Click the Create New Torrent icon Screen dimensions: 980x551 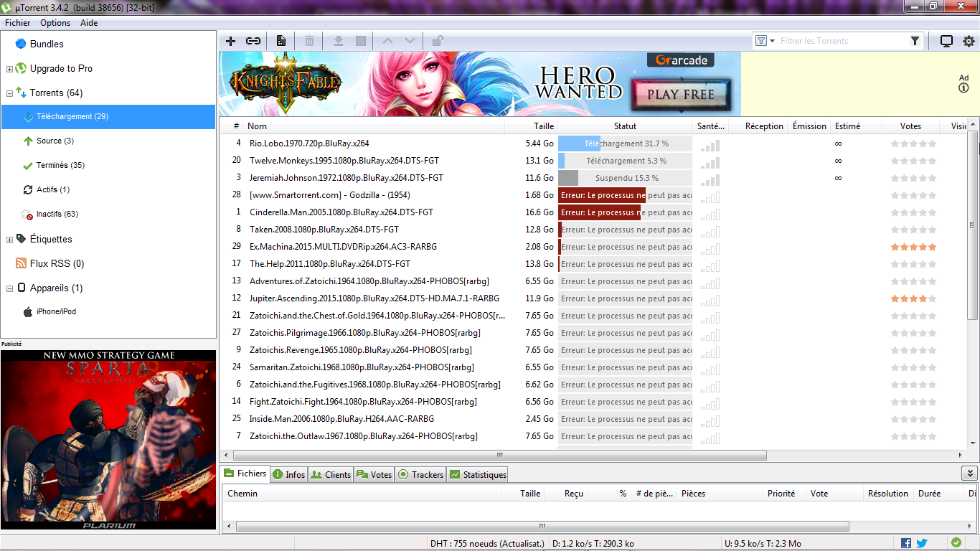point(281,41)
